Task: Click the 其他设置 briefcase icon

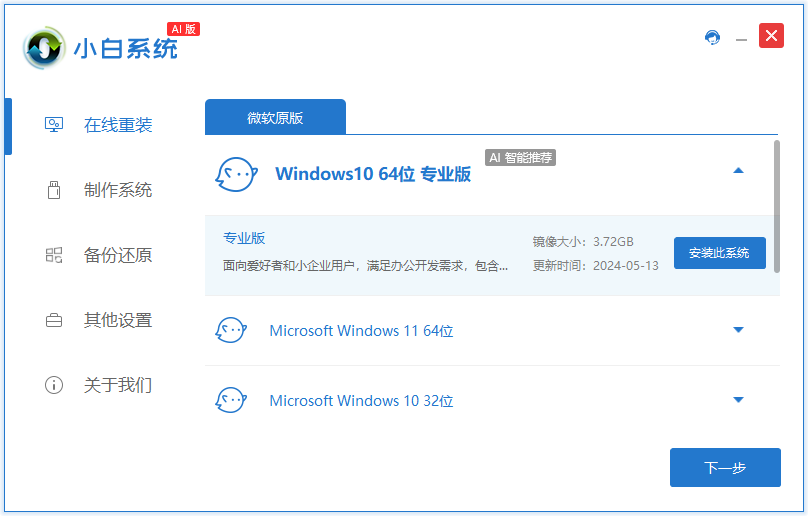Action: pyautogui.click(x=54, y=320)
